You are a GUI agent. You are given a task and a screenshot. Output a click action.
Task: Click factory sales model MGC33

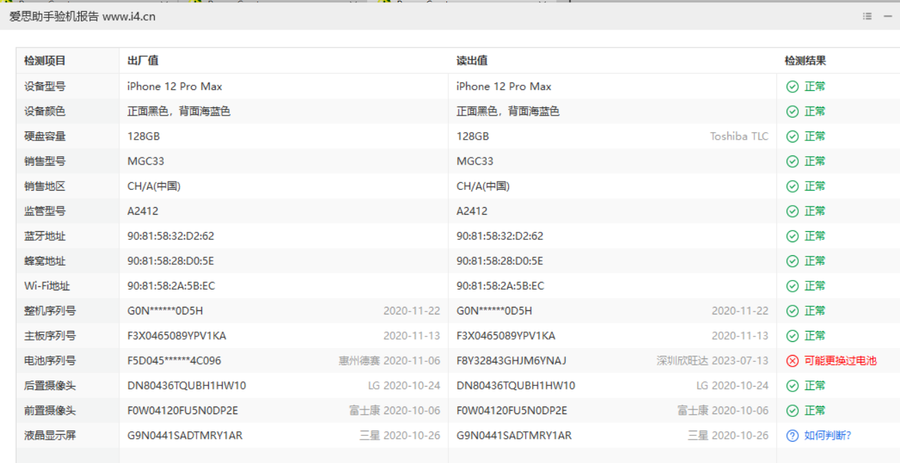tap(146, 161)
